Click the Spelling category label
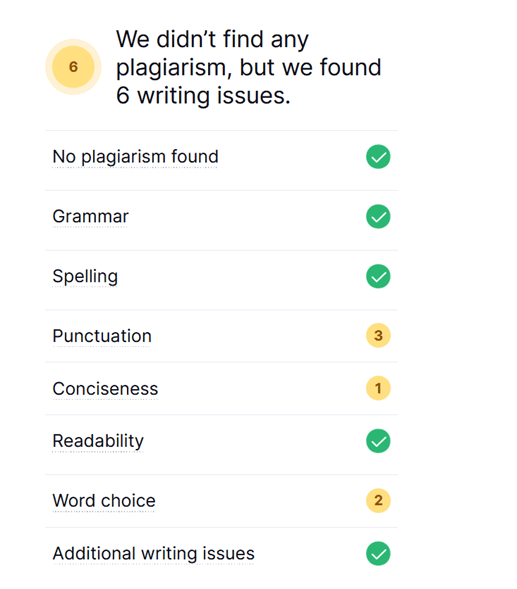Image resolution: width=517 pixels, height=589 pixels. (x=85, y=277)
